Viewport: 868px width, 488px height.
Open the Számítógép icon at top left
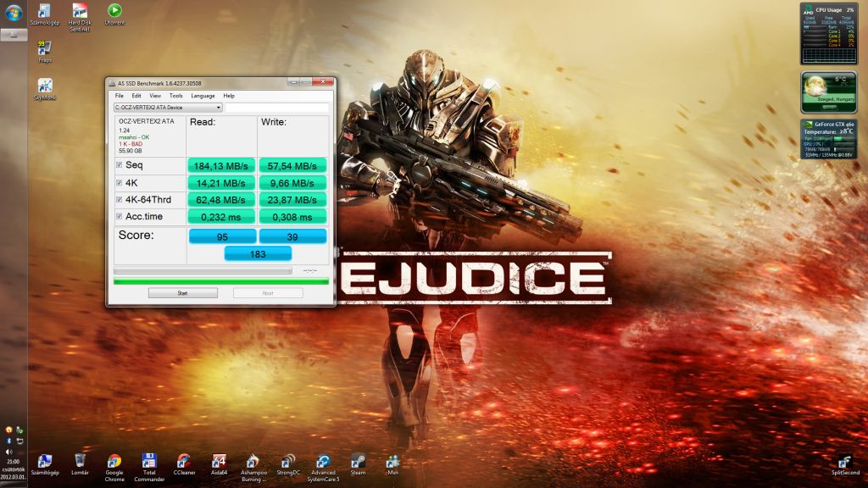pos(44,14)
